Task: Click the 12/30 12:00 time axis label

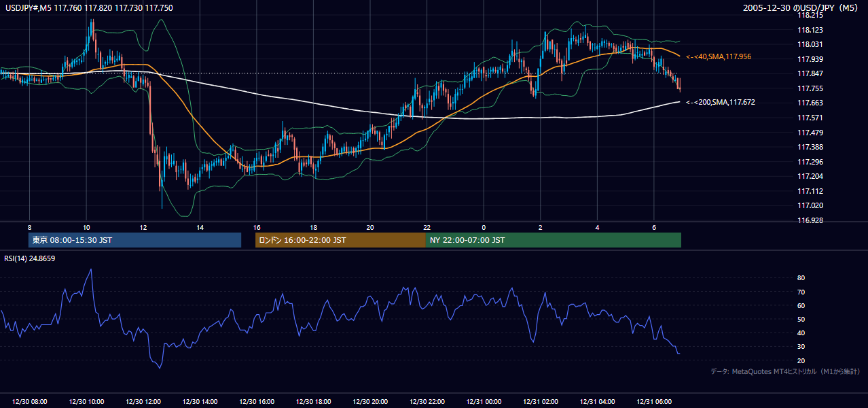Action: [143, 402]
